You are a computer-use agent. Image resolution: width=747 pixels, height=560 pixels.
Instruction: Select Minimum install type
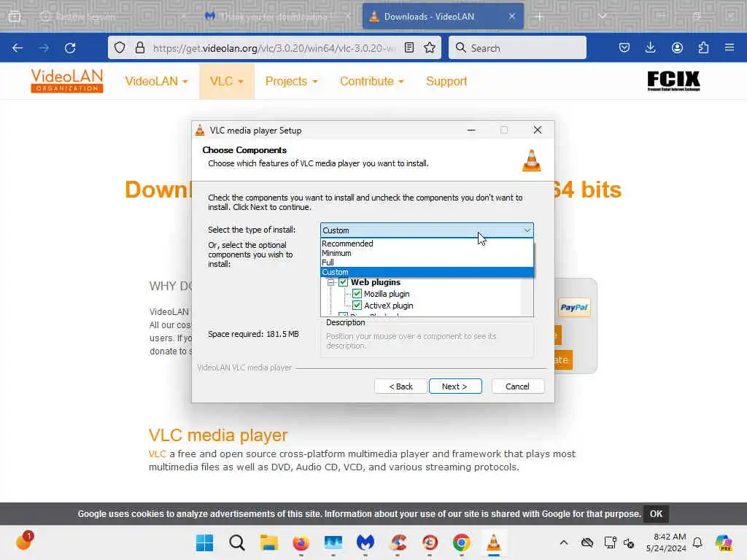coord(427,253)
